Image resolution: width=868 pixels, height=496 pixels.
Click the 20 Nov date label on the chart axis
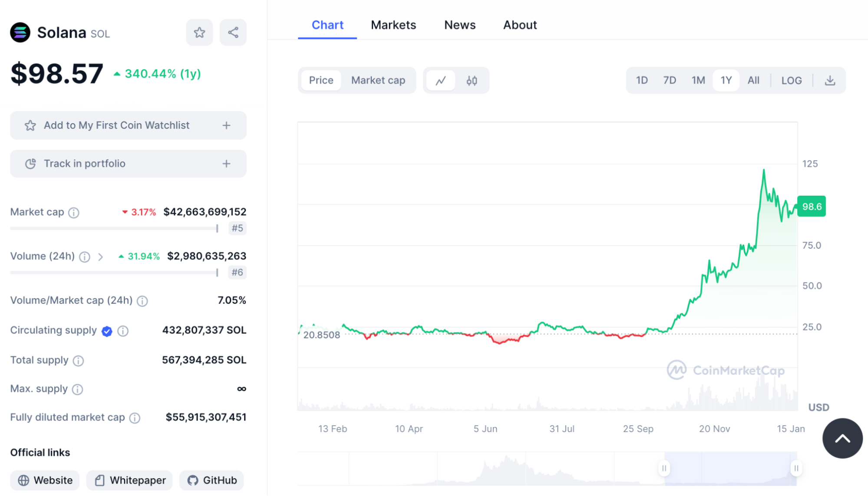coord(714,429)
